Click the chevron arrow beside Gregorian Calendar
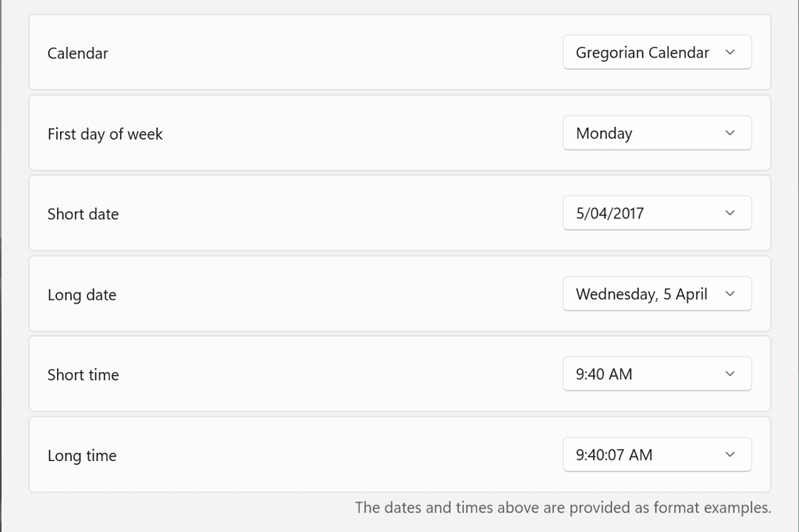Viewport: 799px width, 532px height. click(x=730, y=52)
